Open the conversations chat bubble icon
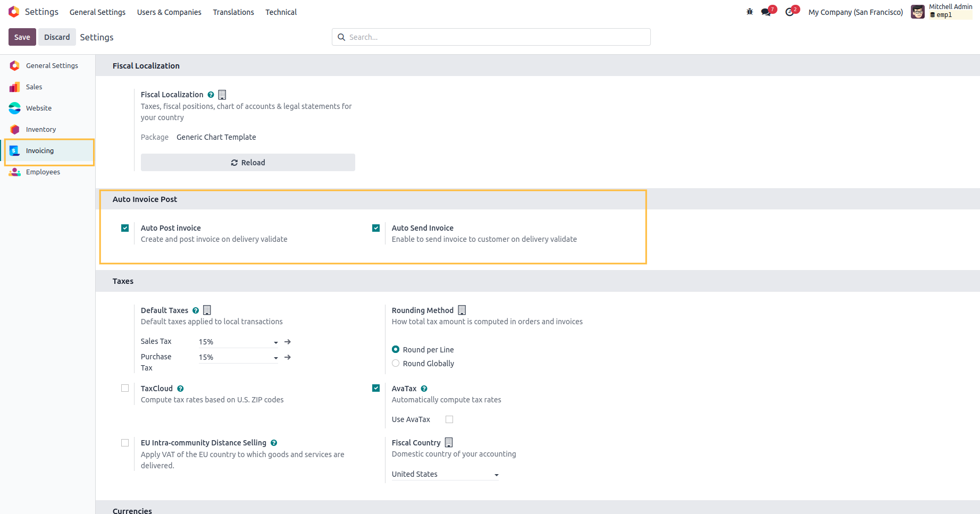The width and height of the screenshot is (980, 514). 766,12
